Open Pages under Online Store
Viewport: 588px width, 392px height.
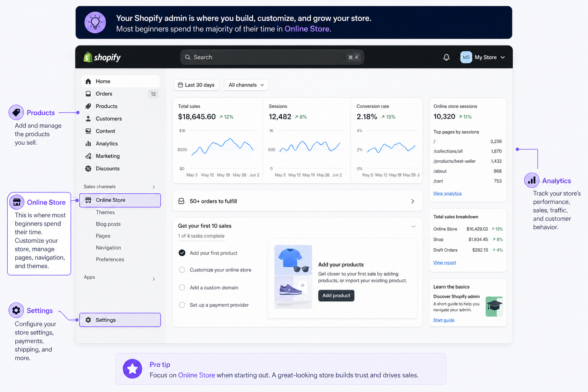click(103, 236)
